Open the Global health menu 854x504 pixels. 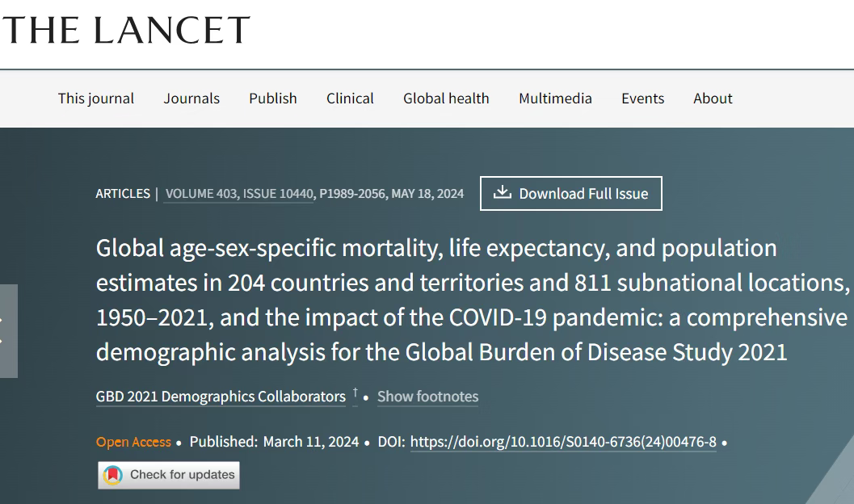pos(446,99)
